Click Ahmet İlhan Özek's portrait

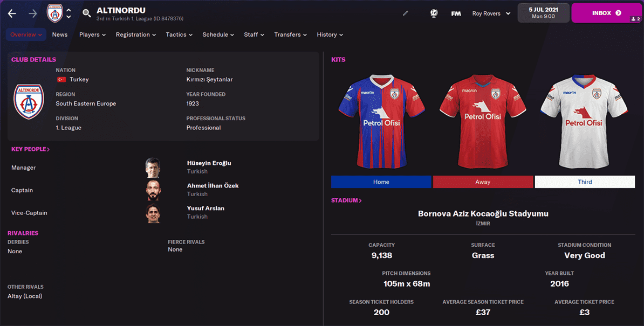153,190
